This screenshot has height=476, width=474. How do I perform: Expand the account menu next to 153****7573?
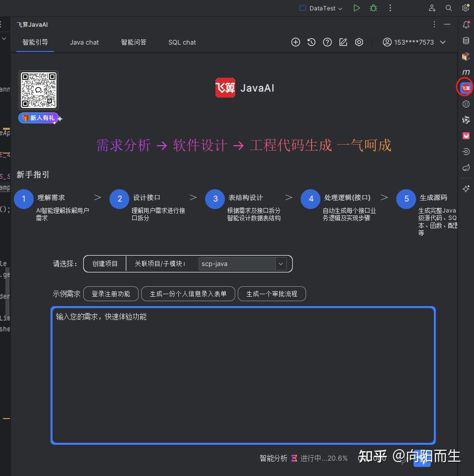(x=442, y=42)
